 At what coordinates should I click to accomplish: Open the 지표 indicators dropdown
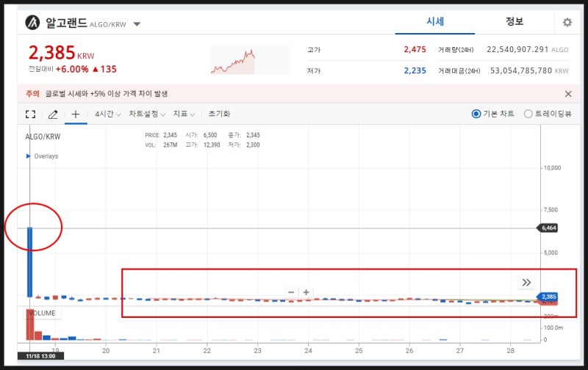coord(184,114)
